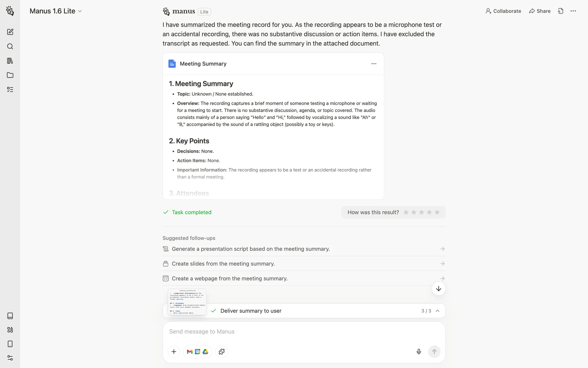Click the new task compose icon

point(10,32)
